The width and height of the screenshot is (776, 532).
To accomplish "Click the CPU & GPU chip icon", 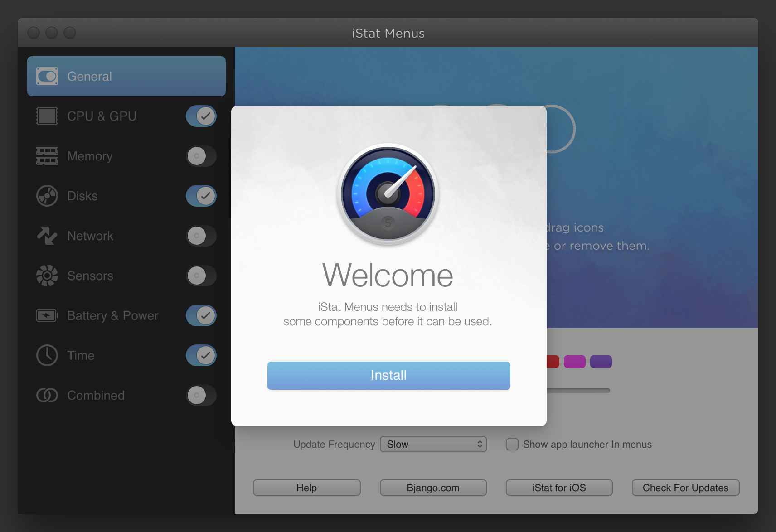I will [x=47, y=116].
